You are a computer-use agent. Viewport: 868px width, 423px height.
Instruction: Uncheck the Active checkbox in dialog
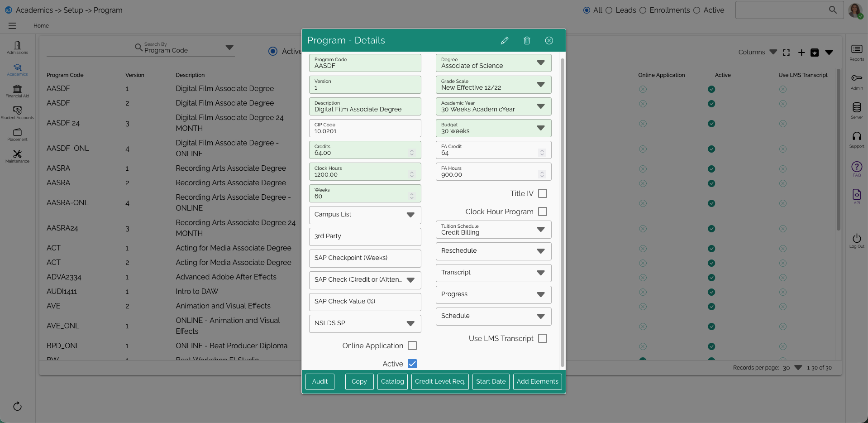(412, 364)
